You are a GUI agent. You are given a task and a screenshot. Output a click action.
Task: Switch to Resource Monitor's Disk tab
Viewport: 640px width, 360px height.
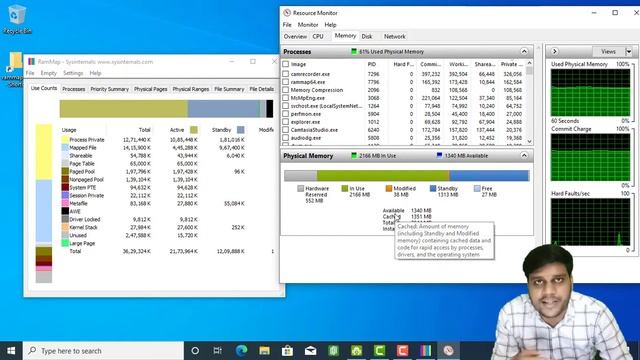367,36
